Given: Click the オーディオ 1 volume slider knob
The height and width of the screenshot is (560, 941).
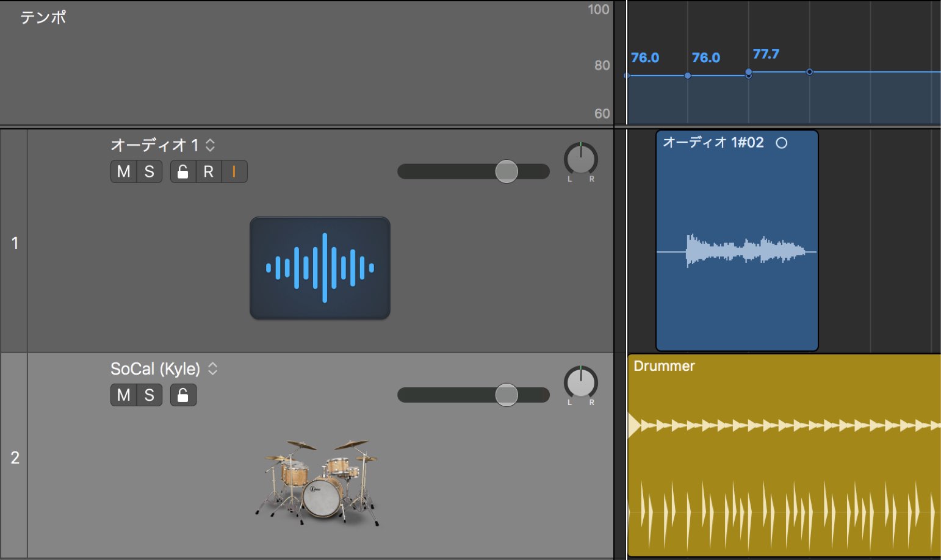Looking at the screenshot, I should [507, 171].
